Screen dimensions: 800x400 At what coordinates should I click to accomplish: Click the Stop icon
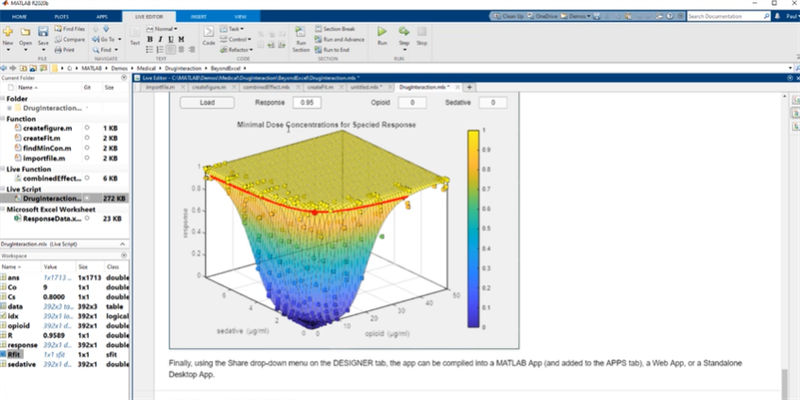coord(421,32)
